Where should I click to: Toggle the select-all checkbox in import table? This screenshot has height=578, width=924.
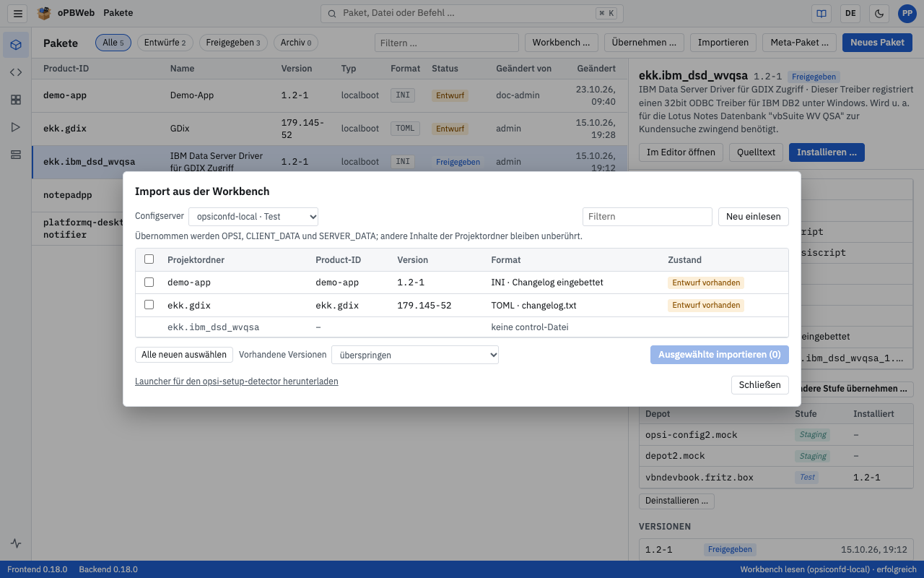coord(149,259)
